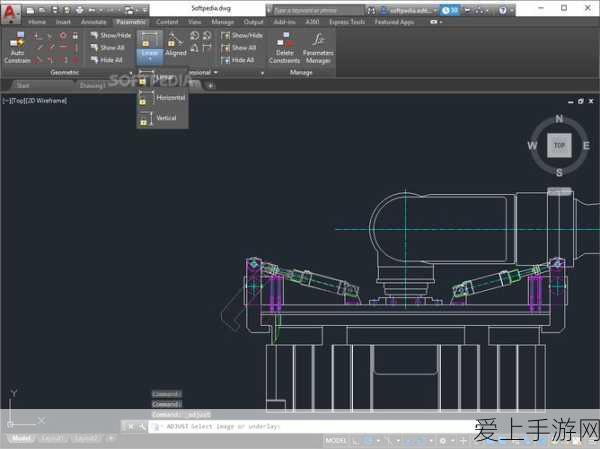Click MODEL space status bar button

[336, 441]
